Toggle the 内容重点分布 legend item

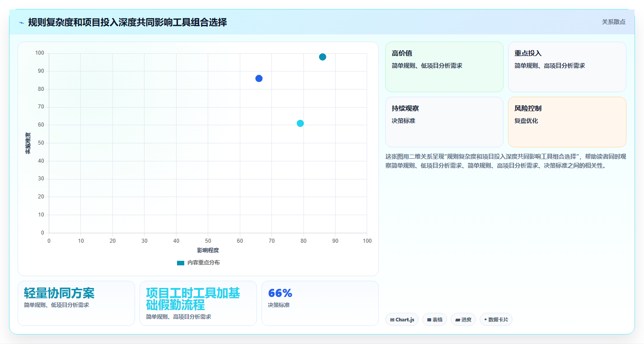[198, 263]
